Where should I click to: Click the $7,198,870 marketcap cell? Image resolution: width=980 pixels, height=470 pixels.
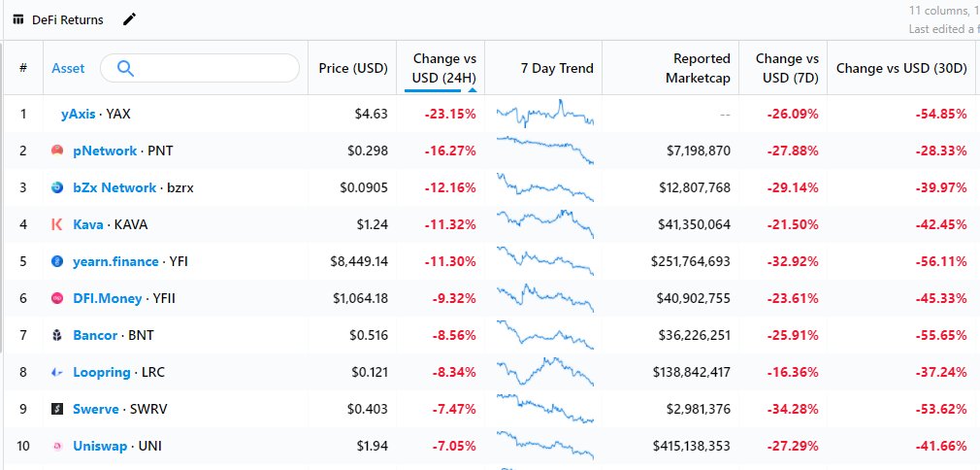click(698, 151)
